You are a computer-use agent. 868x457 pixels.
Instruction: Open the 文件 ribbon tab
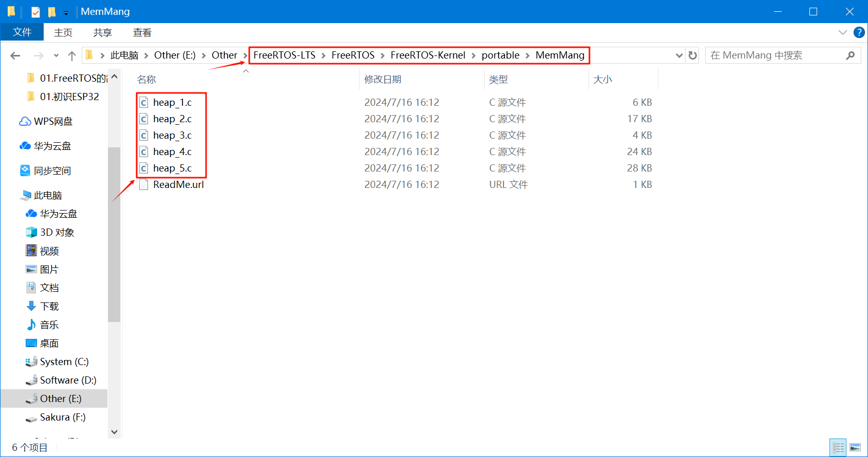pos(22,32)
